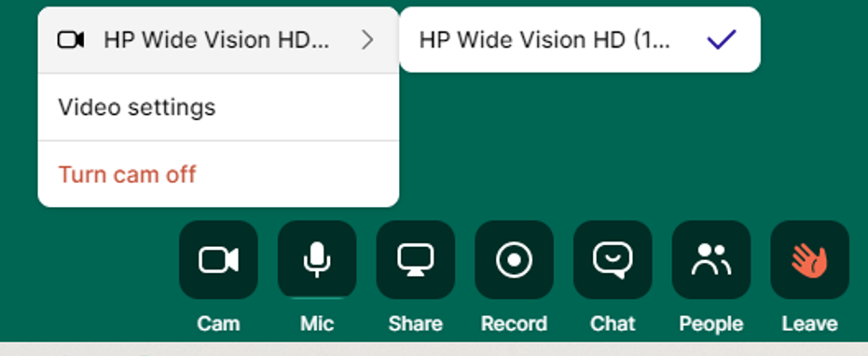The height and width of the screenshot is (356, 868).
Task: Click camera icon beside HP Wide Vision
Action: point(71,40)
